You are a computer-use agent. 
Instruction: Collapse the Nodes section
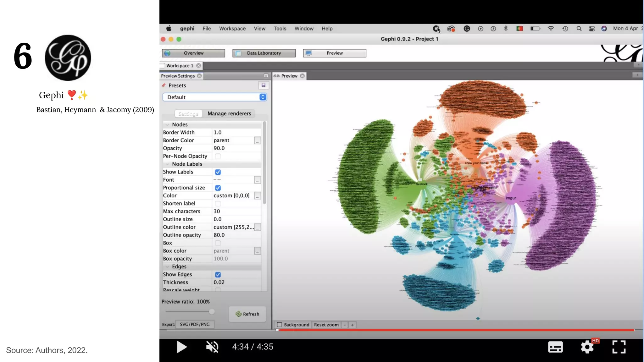tap(167, 125)
